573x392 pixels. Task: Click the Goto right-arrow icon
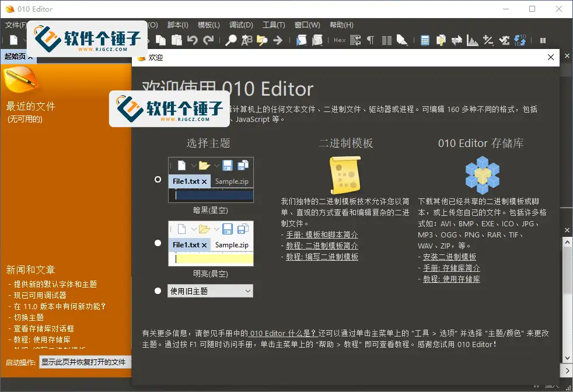pyautogui.click(x=278, y=40)
